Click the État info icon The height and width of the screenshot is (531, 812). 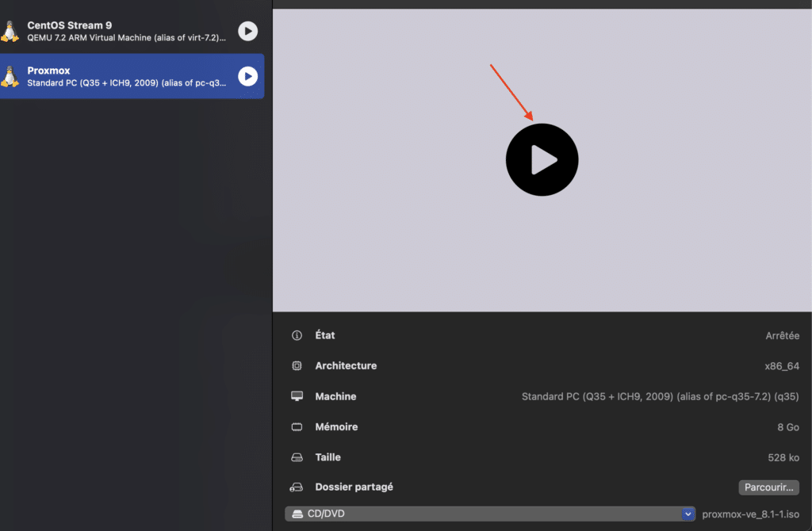click(297, 335)
